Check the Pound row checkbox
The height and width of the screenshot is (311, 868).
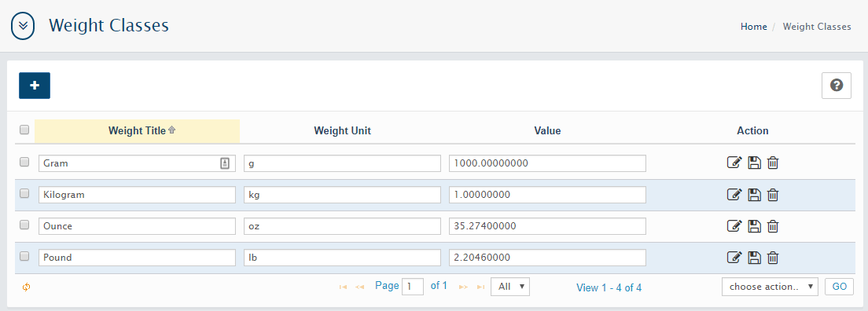point(24,257)
